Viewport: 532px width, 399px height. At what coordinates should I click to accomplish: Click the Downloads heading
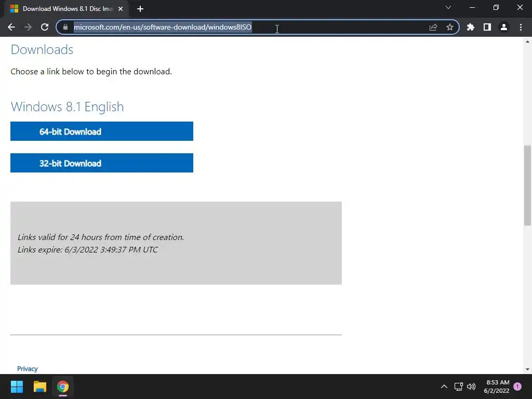coord(42,50)
